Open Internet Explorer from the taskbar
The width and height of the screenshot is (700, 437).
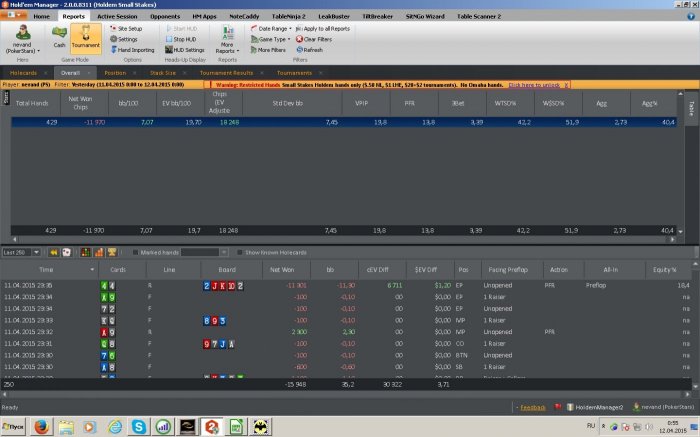coord(115,427)
